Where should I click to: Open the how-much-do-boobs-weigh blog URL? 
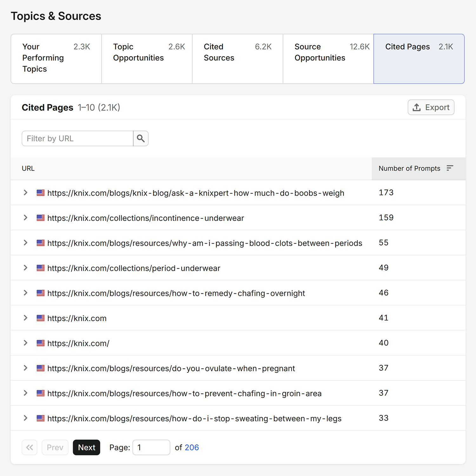[x=196, y=193]
